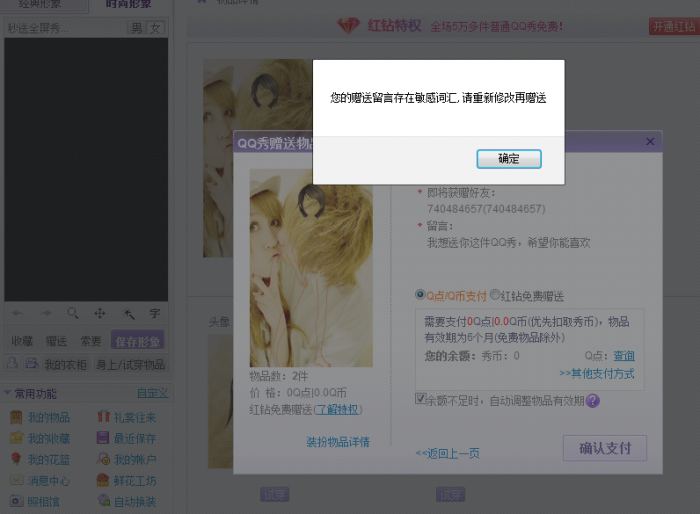Click the 我的花篮 rose icon

tap(16, 459)
